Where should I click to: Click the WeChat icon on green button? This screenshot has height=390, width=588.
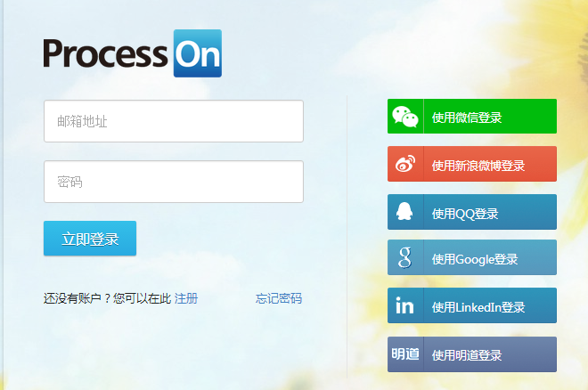point(405,117)
